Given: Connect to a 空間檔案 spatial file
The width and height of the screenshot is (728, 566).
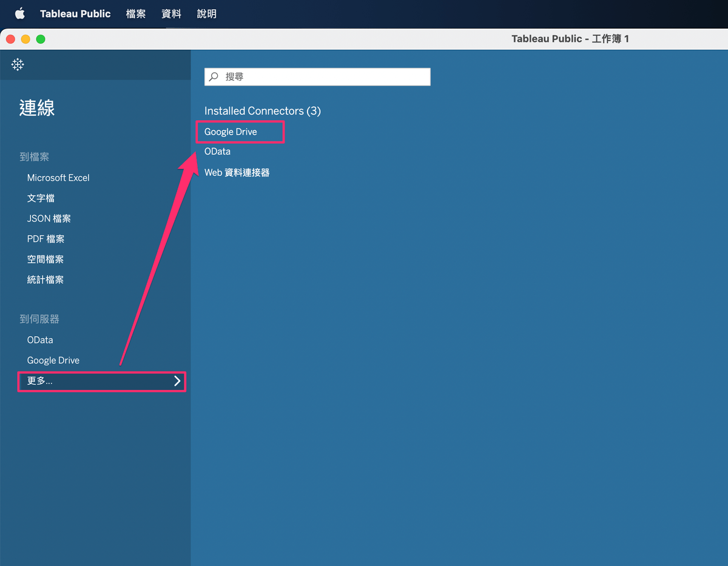Looking at the screenshot, I should [x=45, y=259].
